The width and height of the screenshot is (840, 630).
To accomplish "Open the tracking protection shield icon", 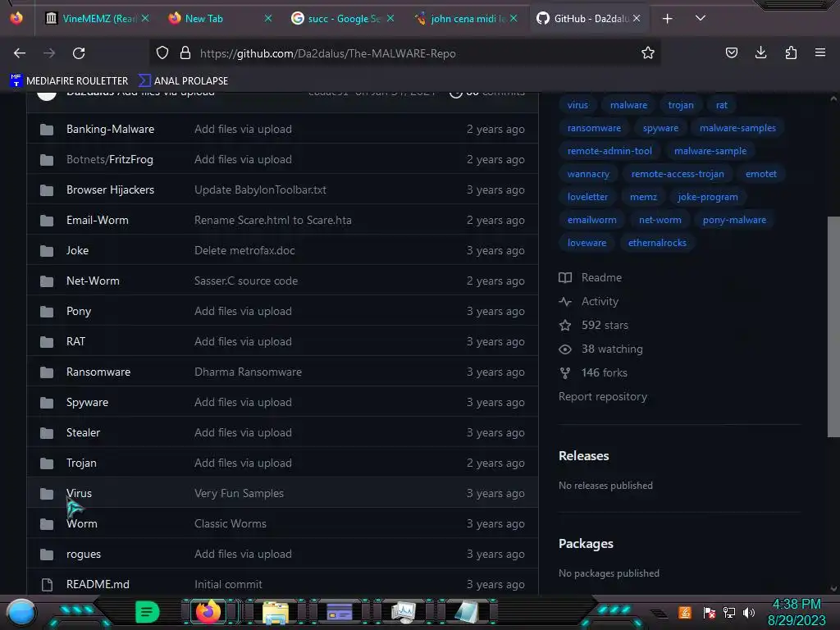I will point(162,53).
